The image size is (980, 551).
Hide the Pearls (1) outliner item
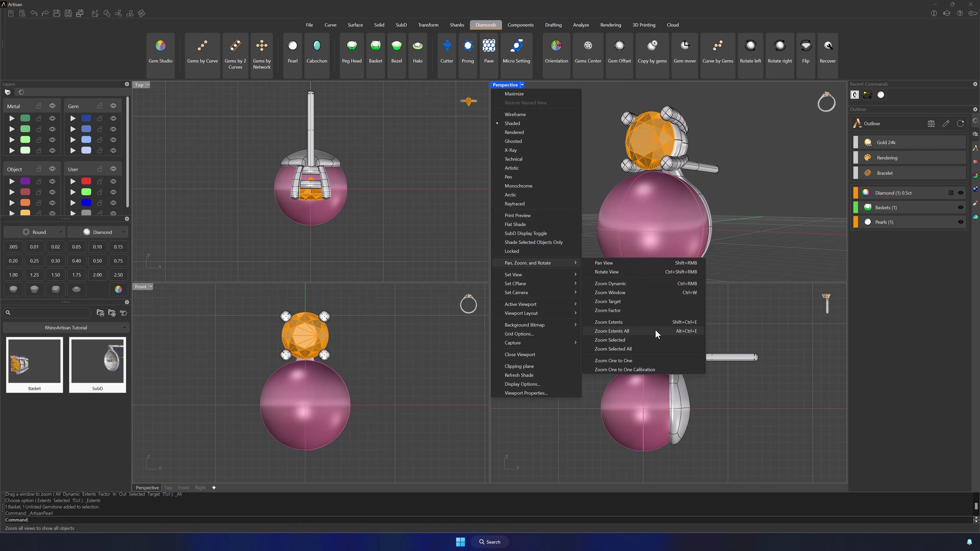(x=960, y=222)
